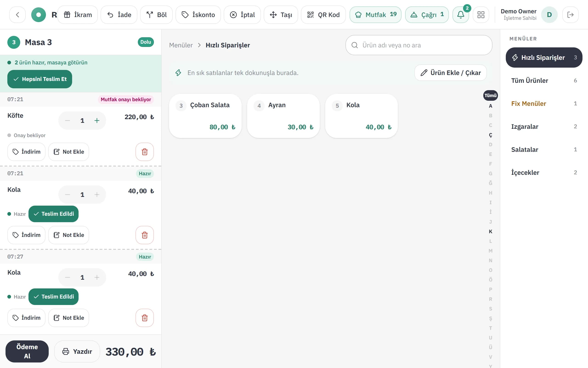Image resolution: width=588 pixels, height=368 pixels.
Task: Open notifications bell icon
Action: 461,14
